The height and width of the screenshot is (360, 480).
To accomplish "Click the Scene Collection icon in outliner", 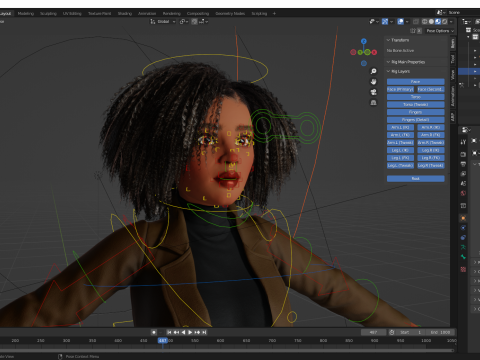I will click(468, 30).
